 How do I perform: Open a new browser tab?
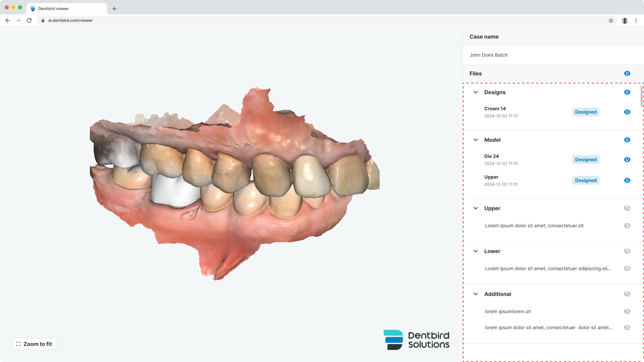pos(114,9)
